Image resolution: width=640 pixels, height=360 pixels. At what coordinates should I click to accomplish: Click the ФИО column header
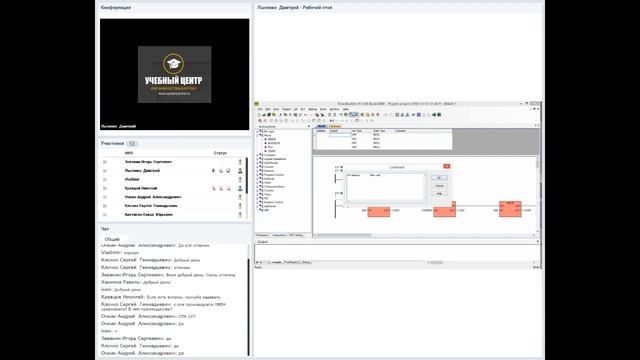[x=129, y=153]
